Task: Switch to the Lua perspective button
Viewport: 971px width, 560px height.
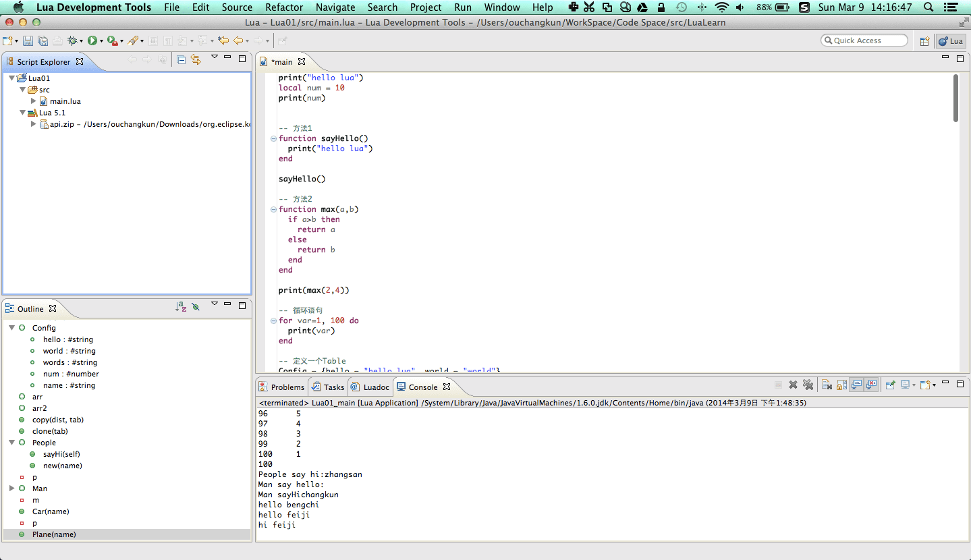Action: pos(951,41)
